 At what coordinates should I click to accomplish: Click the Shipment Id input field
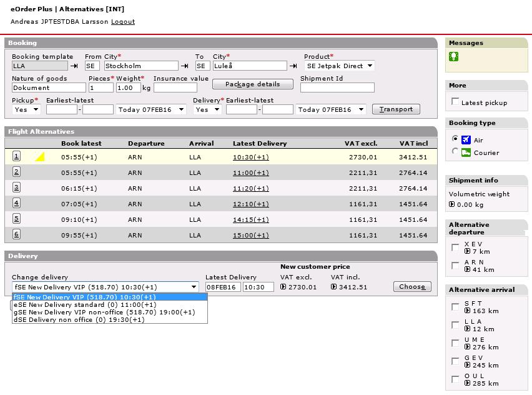[337, 87]
